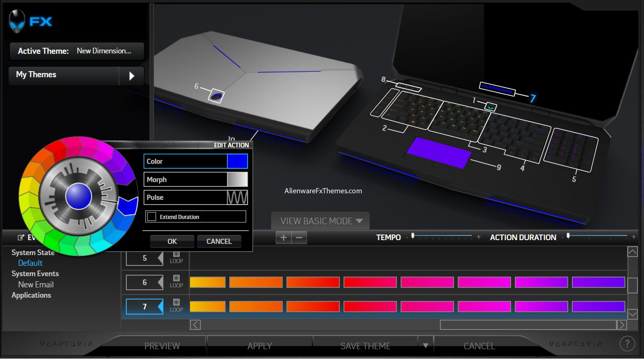
Task: Choose the Color action option
Action: coord(196,161)
